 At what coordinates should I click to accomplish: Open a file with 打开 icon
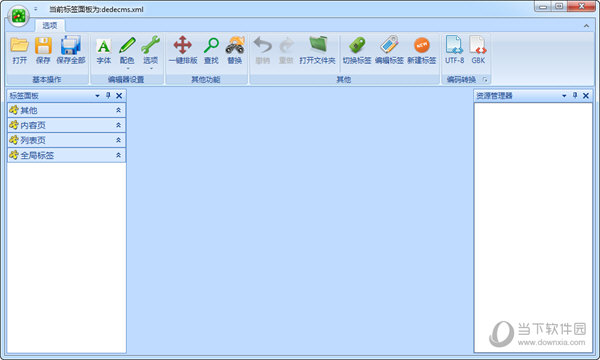click(20, 50)
